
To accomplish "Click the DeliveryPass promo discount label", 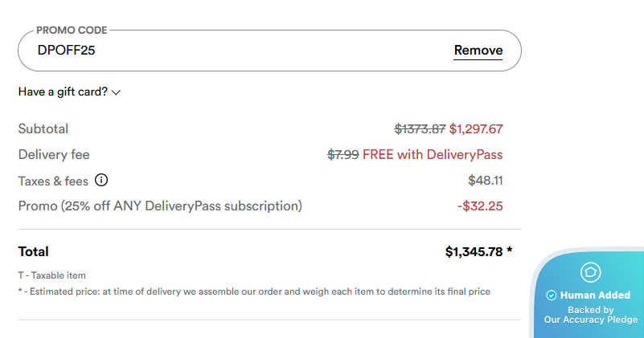I will 160,206.
